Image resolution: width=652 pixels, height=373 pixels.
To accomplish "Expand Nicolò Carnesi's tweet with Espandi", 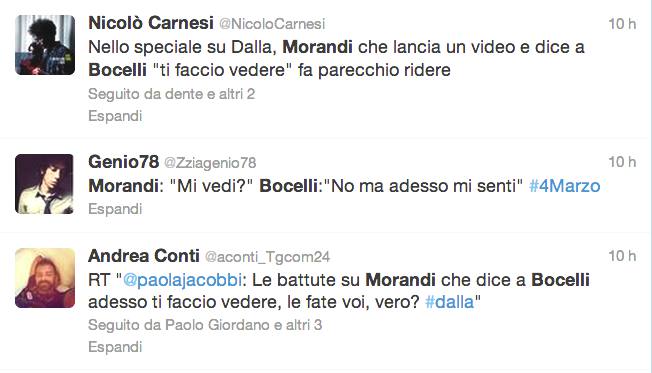I will (115, 116).
